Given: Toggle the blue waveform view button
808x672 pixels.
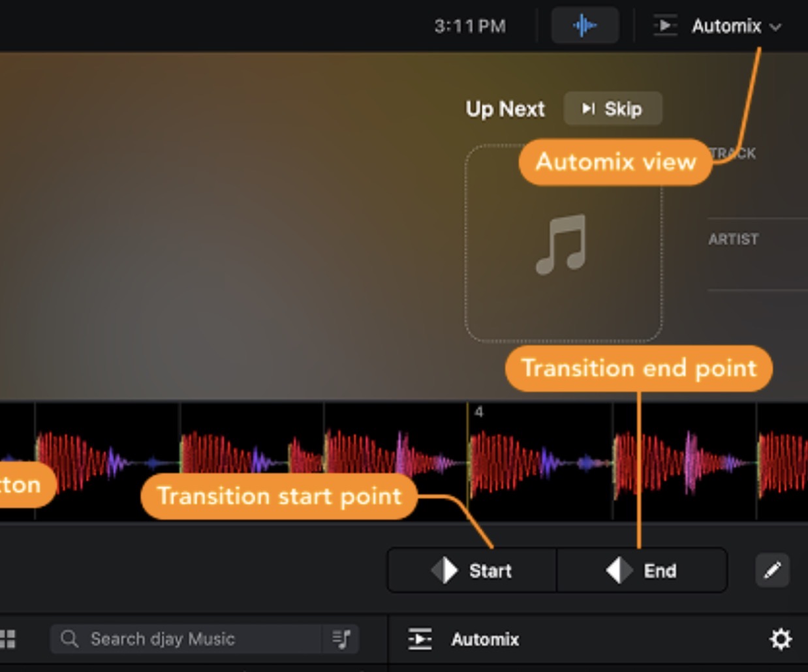Looking at the screenshot, I should pos(585,26).
